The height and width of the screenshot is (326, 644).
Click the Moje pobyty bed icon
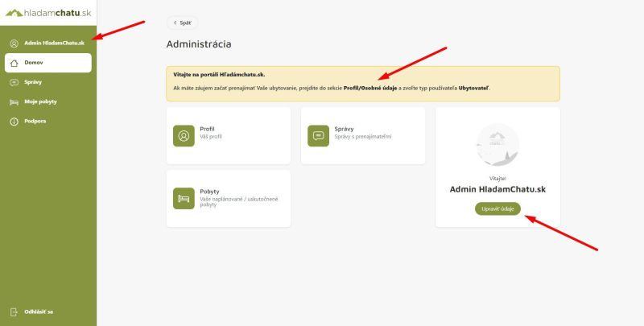click(14, 101)
